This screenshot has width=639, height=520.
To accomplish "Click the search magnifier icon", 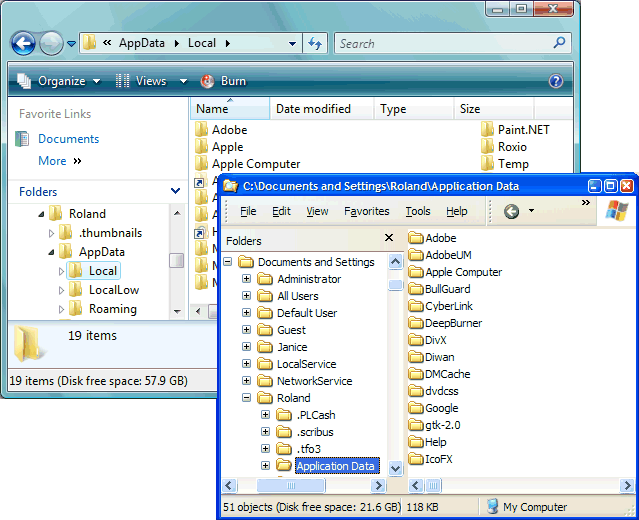I will click(x=560, y=44).
